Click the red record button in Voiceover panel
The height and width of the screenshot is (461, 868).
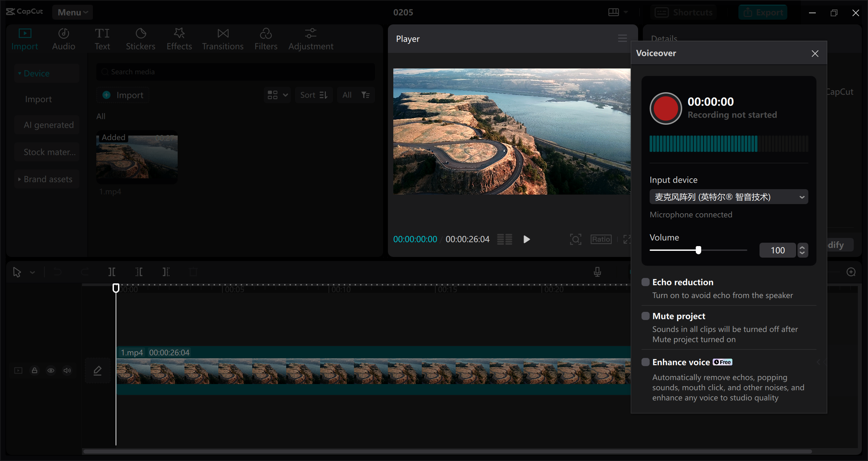(665, 108)
